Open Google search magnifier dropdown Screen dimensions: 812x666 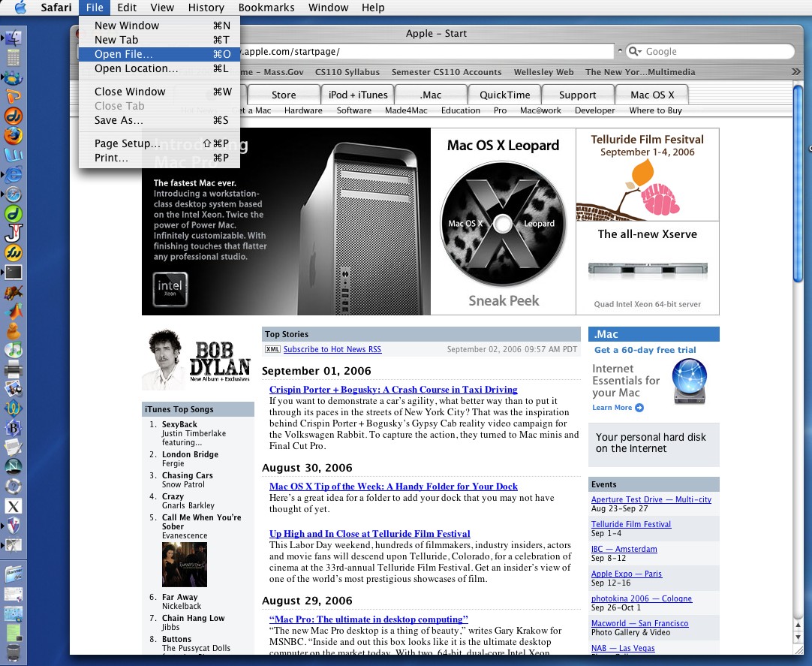click(634, 51)
